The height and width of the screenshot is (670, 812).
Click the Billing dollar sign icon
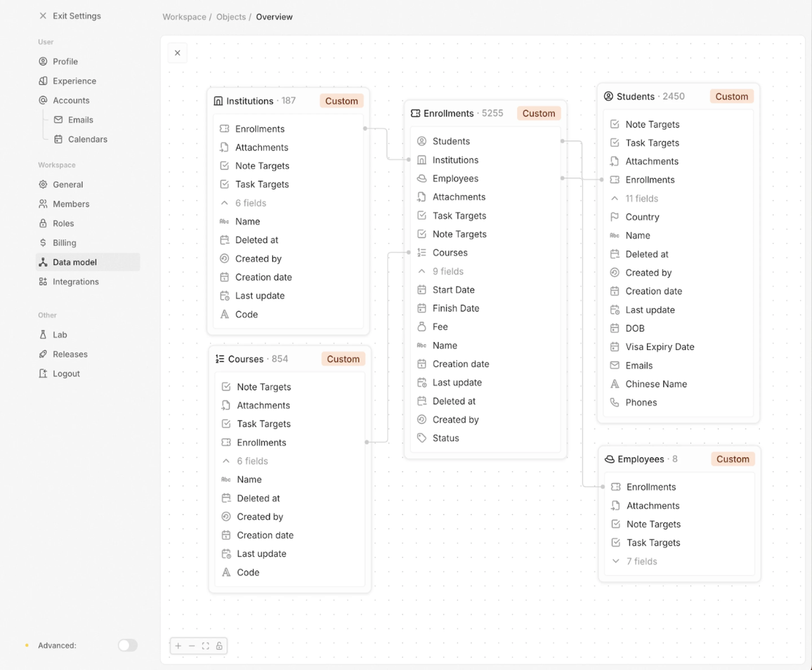pyautogui.click(x=43, y=243)
